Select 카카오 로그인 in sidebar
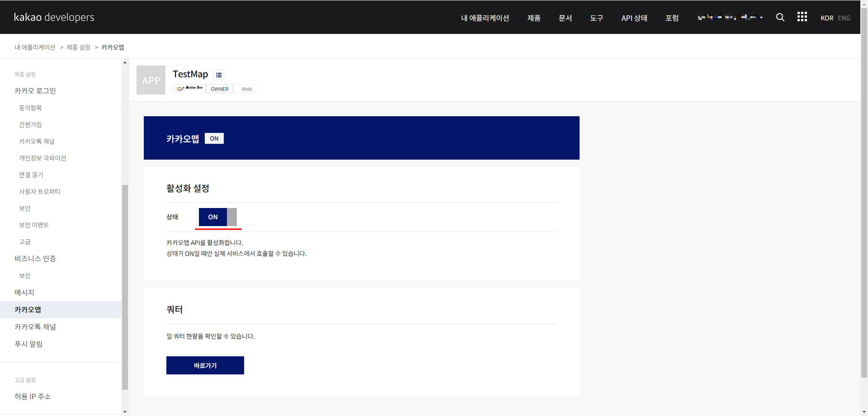 point(35,91)
